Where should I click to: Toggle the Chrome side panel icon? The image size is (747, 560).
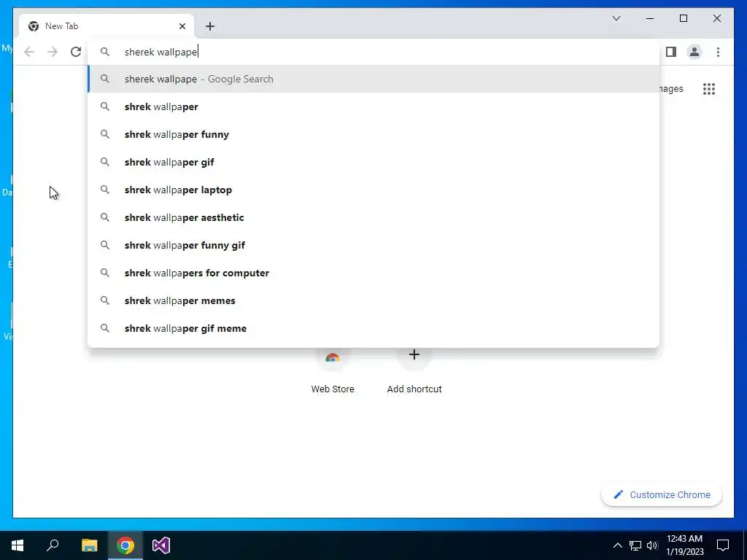(671, 52)
